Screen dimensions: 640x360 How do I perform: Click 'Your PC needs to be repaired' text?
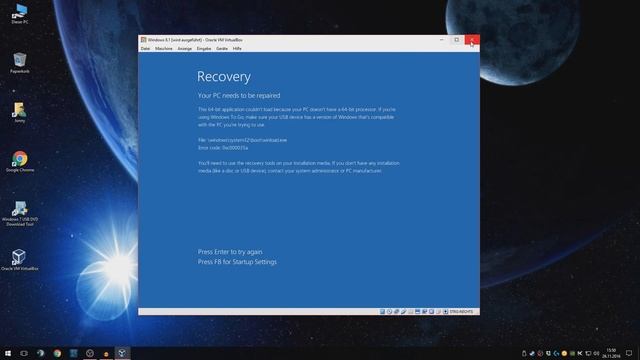239,96
